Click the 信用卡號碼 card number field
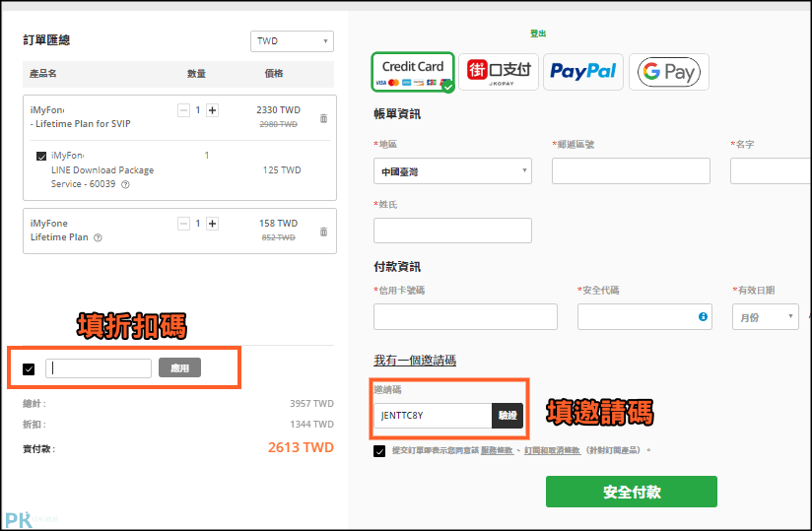Viewport: 812px width, 531px height. click(x=465, y=317)
